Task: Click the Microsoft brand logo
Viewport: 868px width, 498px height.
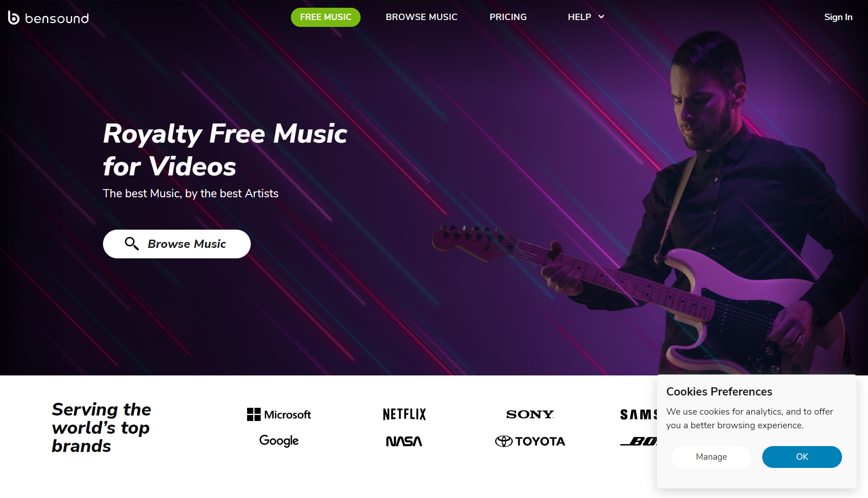Action: tap(279, 415)
